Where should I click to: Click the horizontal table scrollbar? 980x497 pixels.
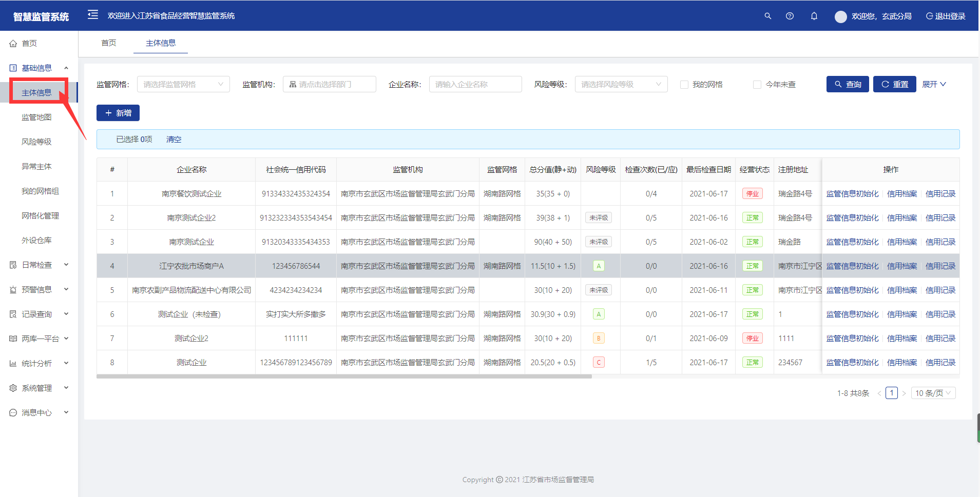coord(344,376)
